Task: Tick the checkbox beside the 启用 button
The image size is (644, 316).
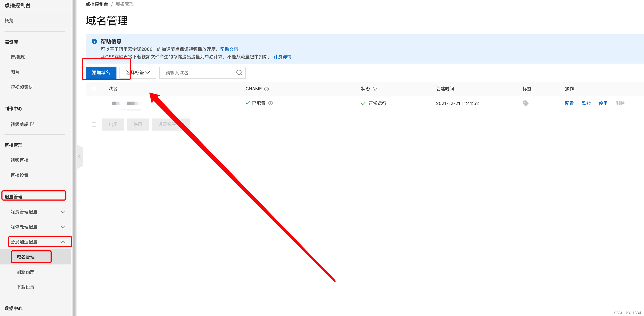Action: pyautogui.click(x=94, y=125)
